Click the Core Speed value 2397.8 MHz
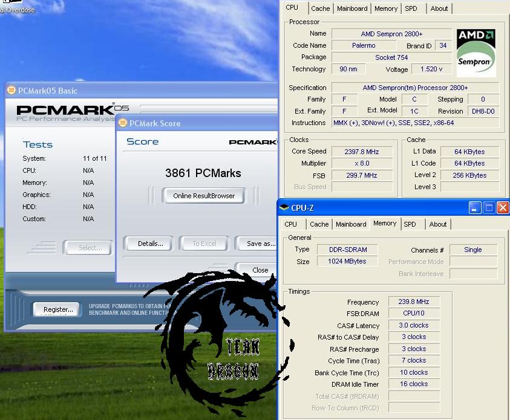 point(362,152)
